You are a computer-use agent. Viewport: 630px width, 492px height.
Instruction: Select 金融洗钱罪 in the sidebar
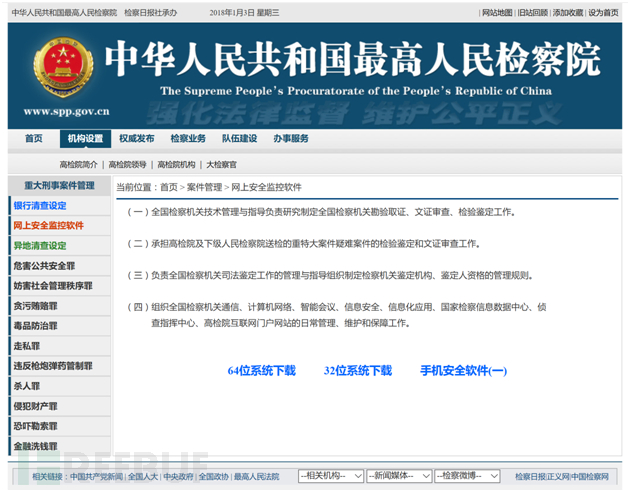pos(35,446)
